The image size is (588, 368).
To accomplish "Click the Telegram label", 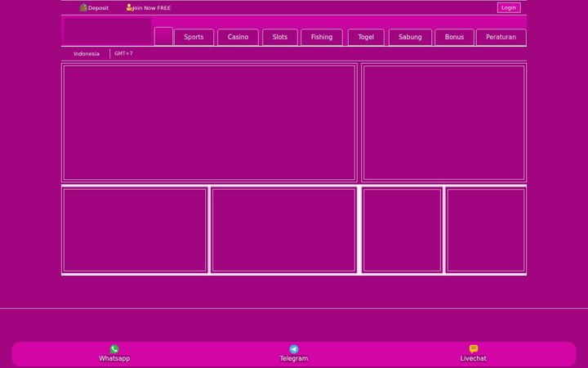I will [294, 358].
